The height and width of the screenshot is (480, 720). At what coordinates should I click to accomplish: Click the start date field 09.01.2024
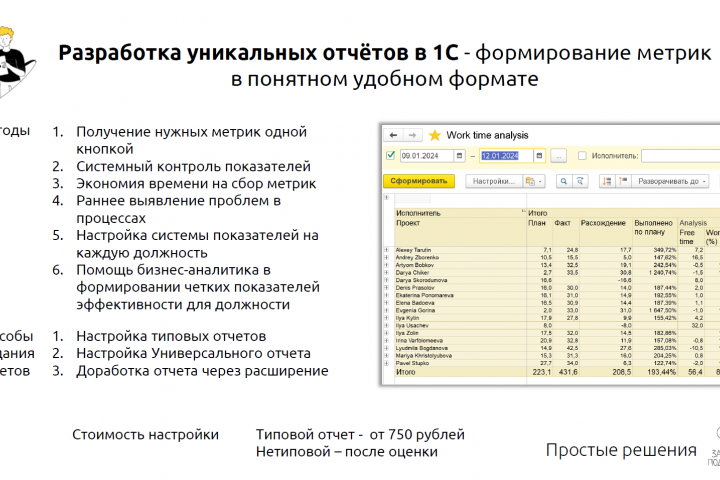point(427,156)
